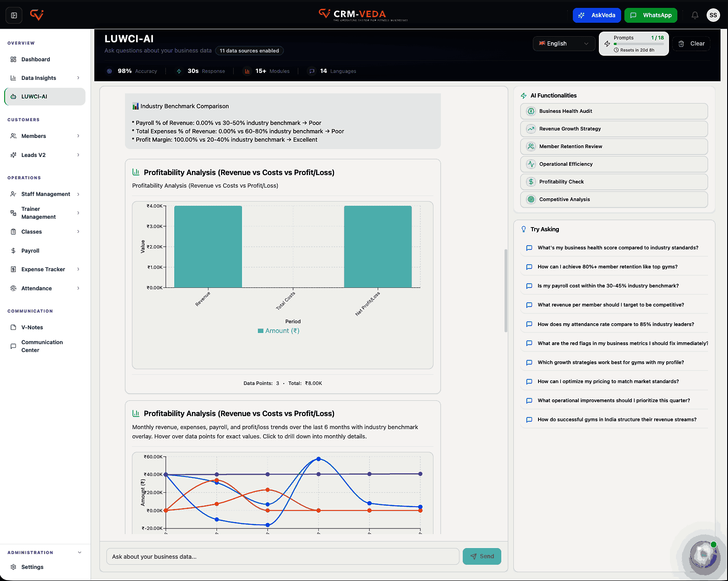
Task: Expand the Data Insights submenu
Action: (x=78, y=78)
